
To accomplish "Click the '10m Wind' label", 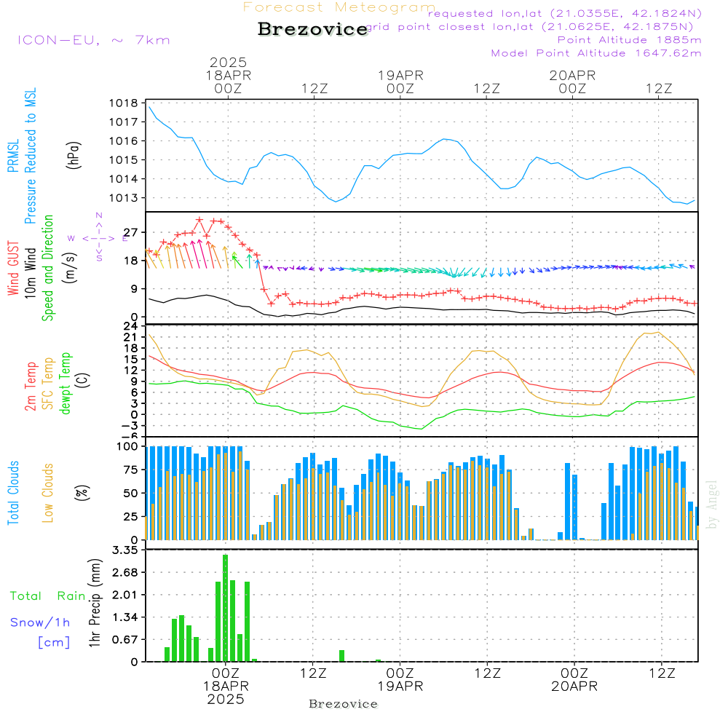I will pyautogui.click(x=30, y=272).
